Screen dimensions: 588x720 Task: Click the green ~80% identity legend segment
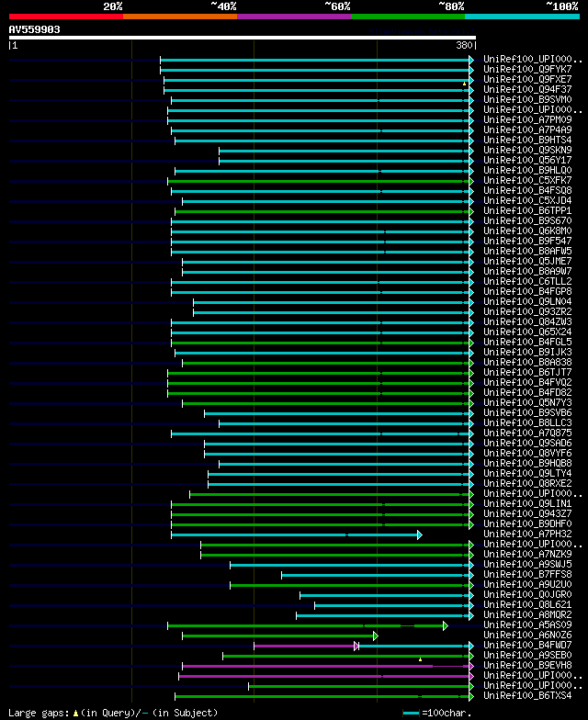(x=408, y=17)
